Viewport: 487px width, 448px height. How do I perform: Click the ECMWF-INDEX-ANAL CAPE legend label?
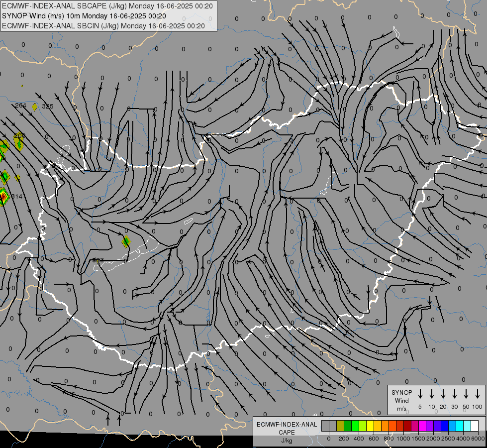pos(287,428)
